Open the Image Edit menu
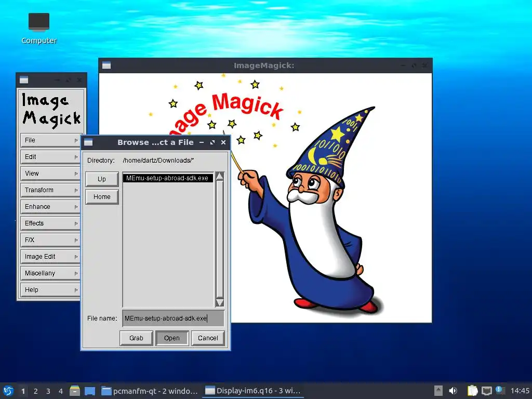532x399 pixels. (x=50, y=257)
